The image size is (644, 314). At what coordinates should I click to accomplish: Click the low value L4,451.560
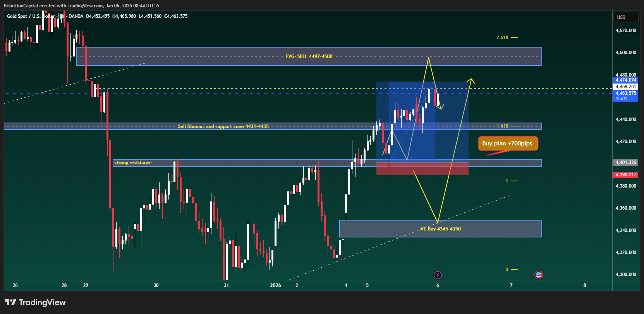pyautogui.click(x=150, y=16)
